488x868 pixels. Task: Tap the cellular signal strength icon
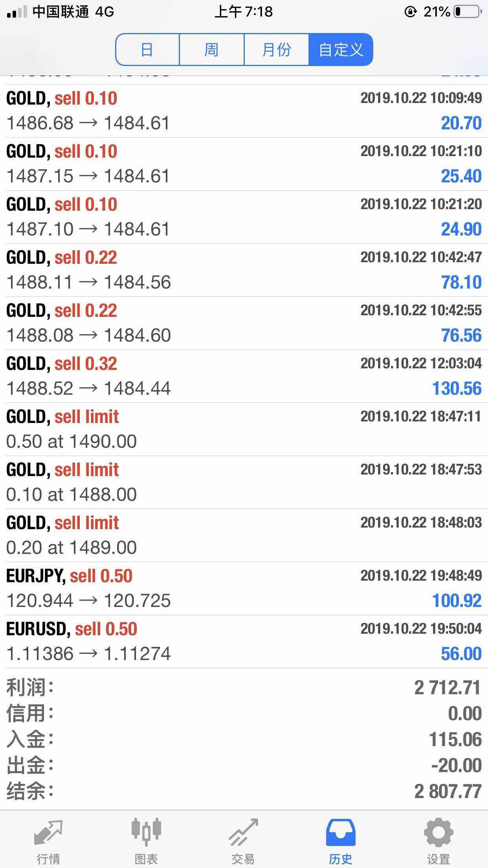click(x=17, y=12)
